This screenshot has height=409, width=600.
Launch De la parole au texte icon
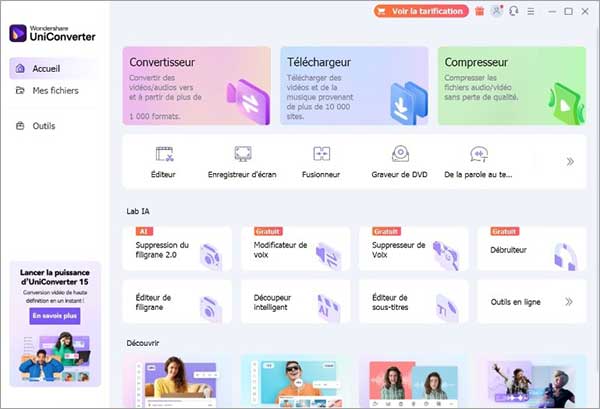pyautogui.click(x=479, y=154)
